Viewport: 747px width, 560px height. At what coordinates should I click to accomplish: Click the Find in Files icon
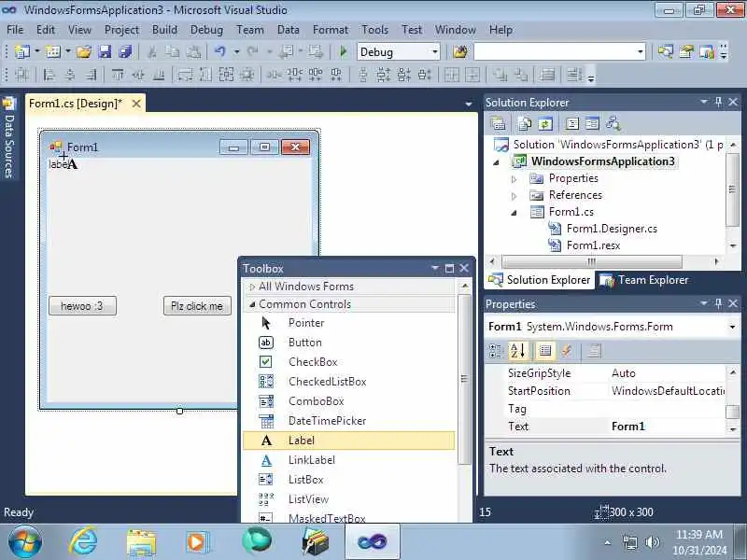click(x=459, y=51)
